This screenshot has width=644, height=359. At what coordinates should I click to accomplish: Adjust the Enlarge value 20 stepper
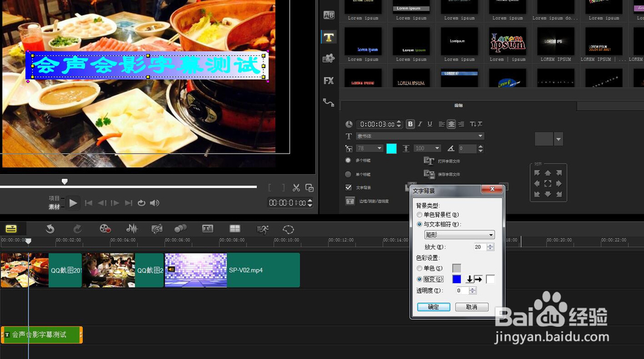490,247
